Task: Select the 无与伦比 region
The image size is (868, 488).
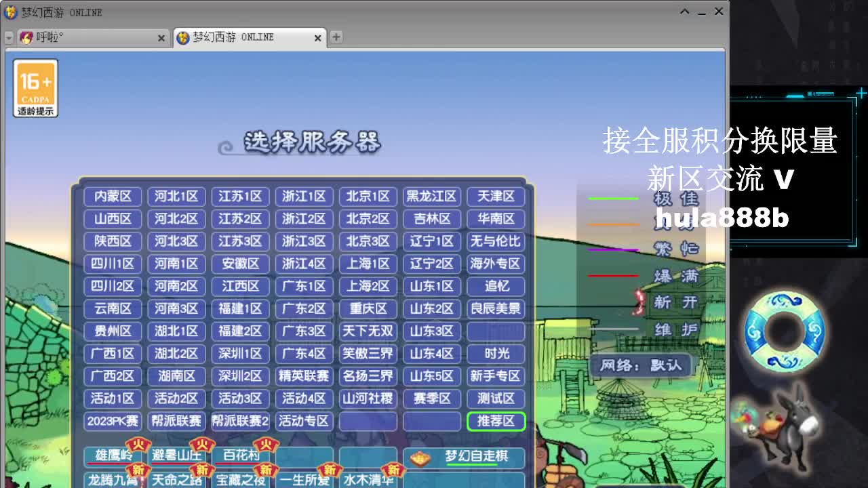Action: tap(496, 241)
